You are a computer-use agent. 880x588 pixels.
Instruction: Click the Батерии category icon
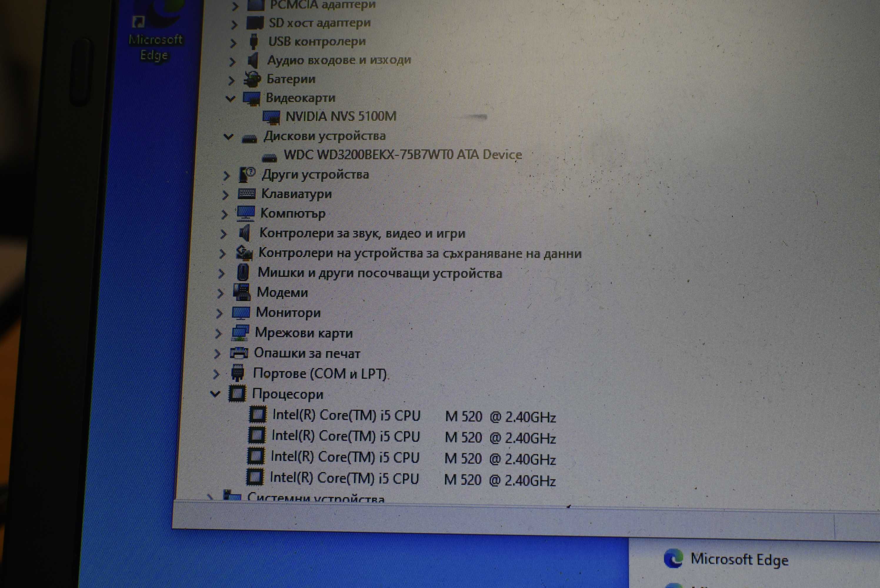(x=252, y=79)
